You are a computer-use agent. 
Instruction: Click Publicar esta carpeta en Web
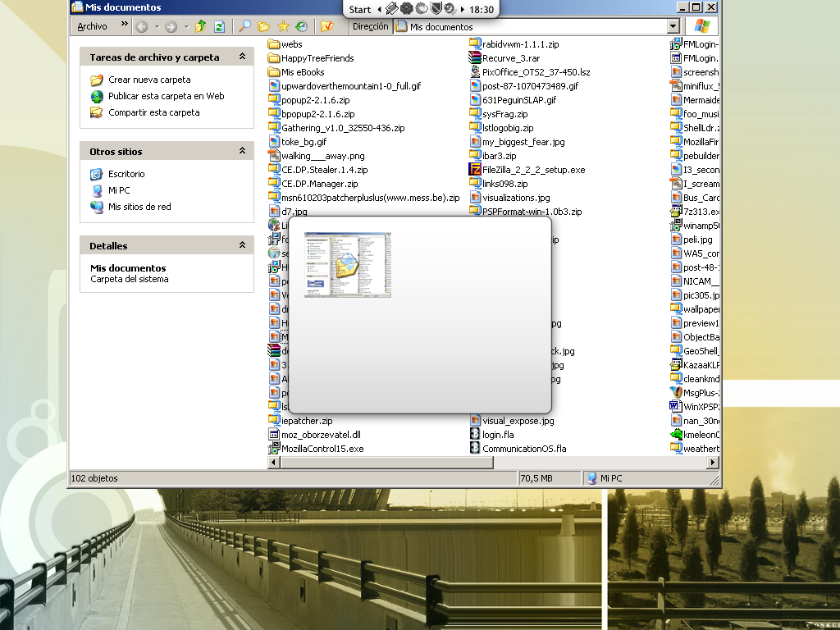click(166, 97)
